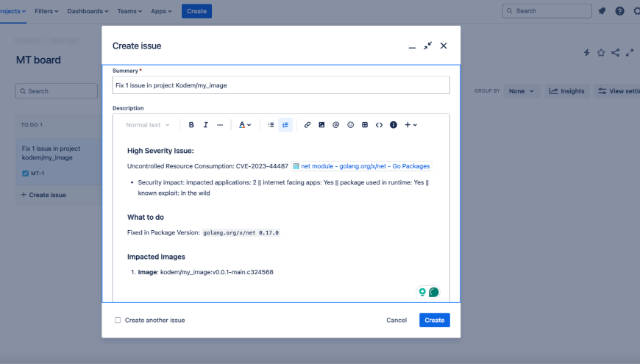Open View settings on board
Screen dimensions: 640x364
click(x=619, y=91)
